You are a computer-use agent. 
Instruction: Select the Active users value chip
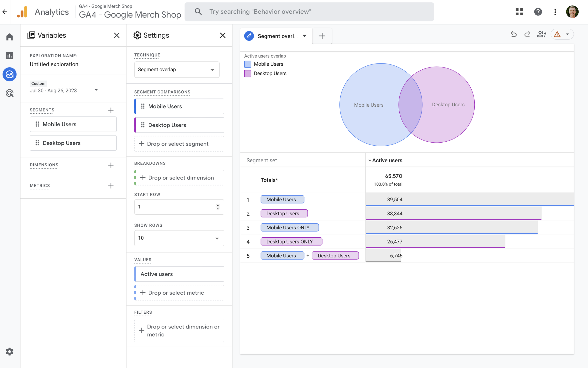(x=179, y=274)
